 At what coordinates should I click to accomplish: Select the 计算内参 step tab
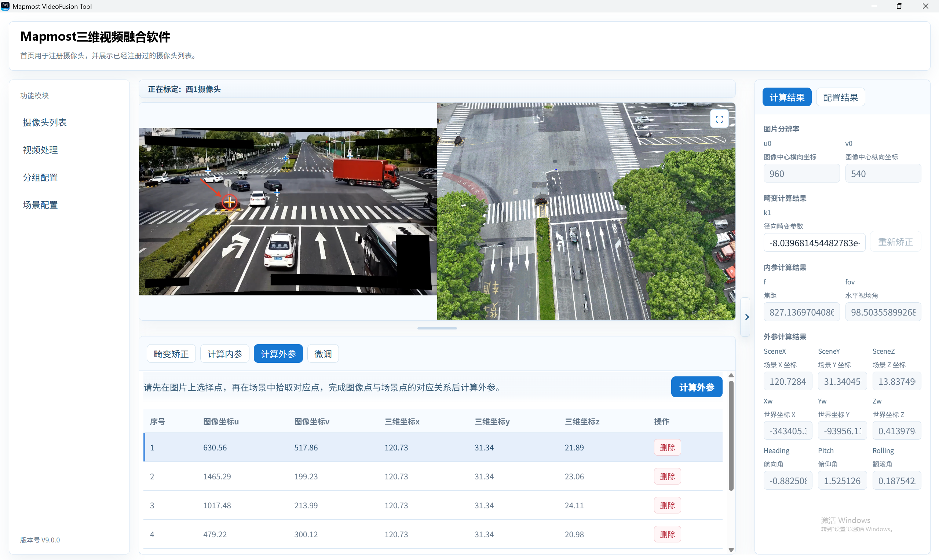tap(224, 354)
